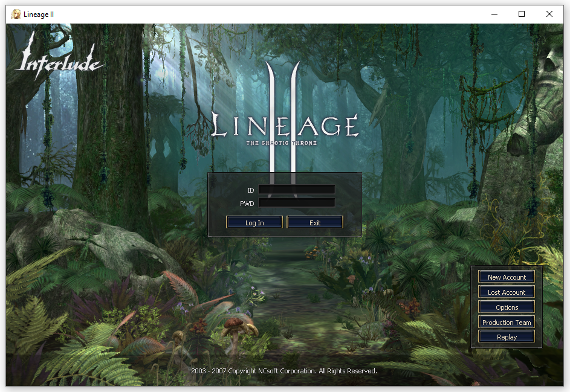Maximize the Lineage II window
570x392 pixels.
click(x=522, y=14)
